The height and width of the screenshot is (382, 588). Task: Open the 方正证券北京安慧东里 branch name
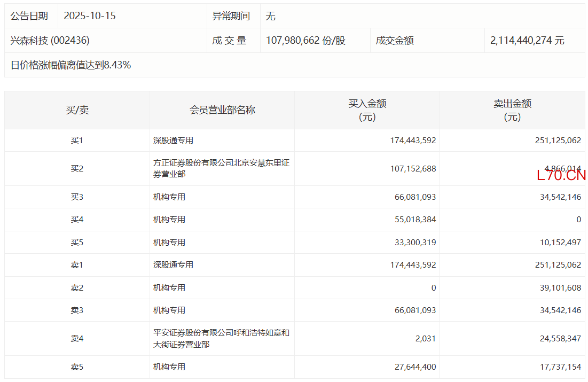221,168
